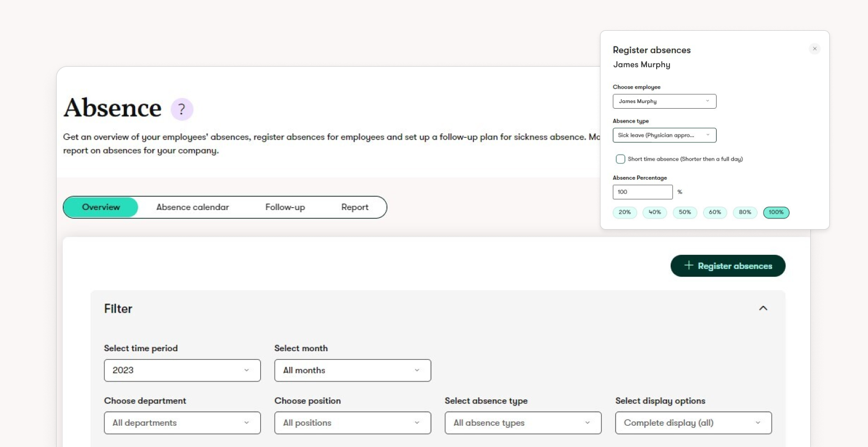This screenshot has height=447, width=868.
Task: Select the 100% absence chip
Action: click(776, 212)
